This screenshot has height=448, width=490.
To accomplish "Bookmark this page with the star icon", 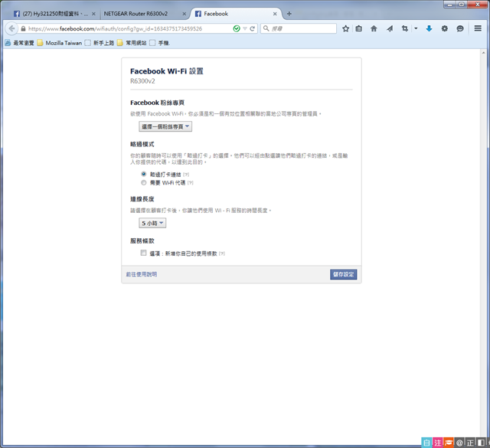I will click(345, 29).
